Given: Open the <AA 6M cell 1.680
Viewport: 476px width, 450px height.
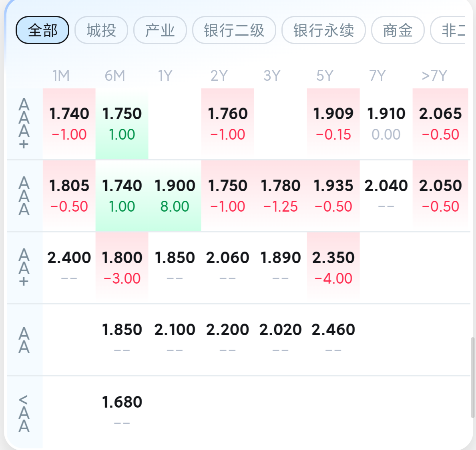Looking at the screenshot, I should [x=122, y=411].
